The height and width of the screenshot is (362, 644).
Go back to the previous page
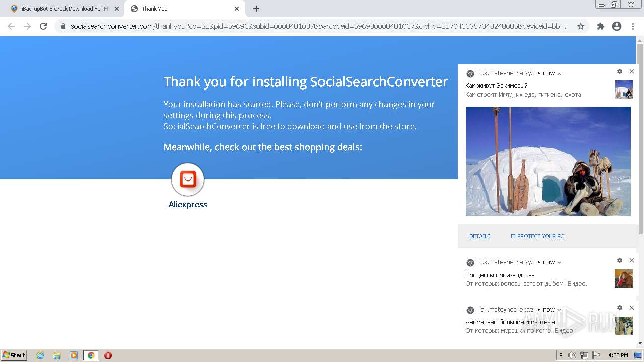point(11,26)
